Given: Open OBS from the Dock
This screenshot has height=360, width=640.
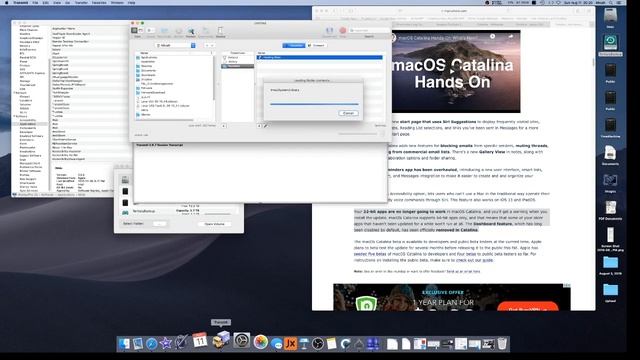Looking at the screenshot, I should 318,344.
